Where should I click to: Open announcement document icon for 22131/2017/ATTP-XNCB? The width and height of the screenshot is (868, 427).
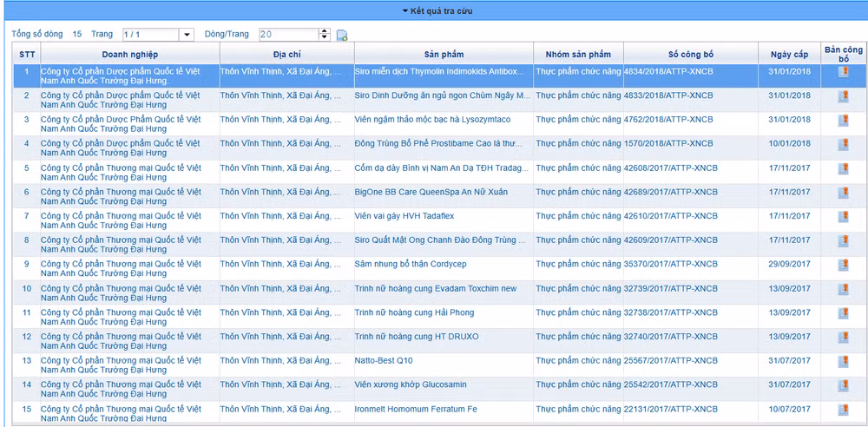tap(843, 410)
